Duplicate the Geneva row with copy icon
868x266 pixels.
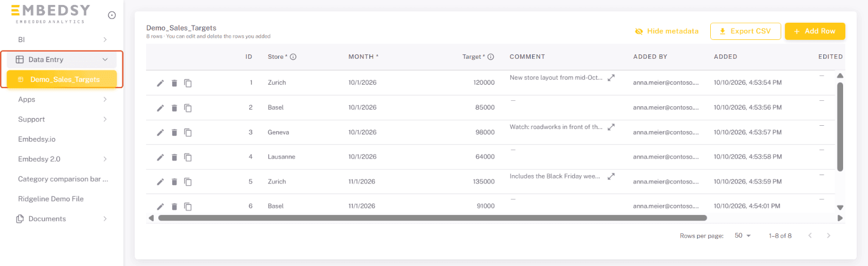coord(188,132)
